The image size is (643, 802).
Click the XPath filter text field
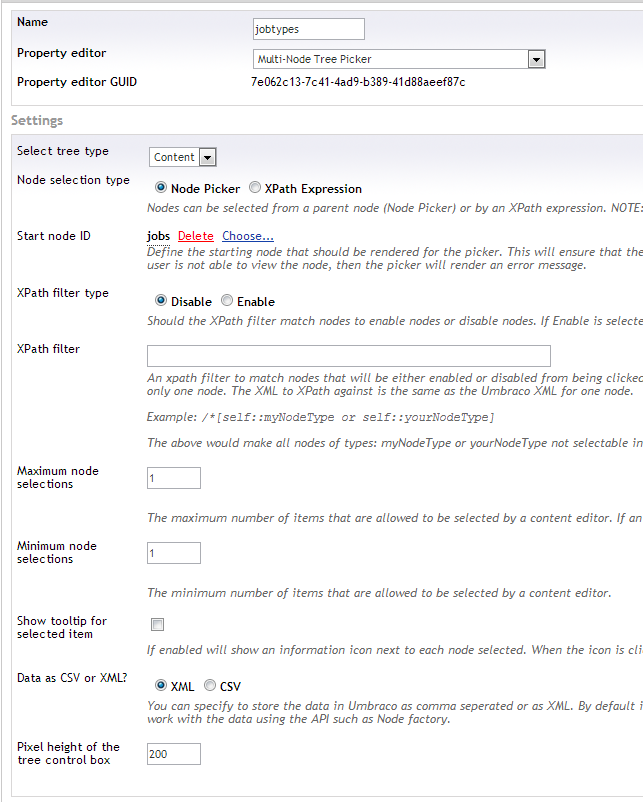point(349,356)
